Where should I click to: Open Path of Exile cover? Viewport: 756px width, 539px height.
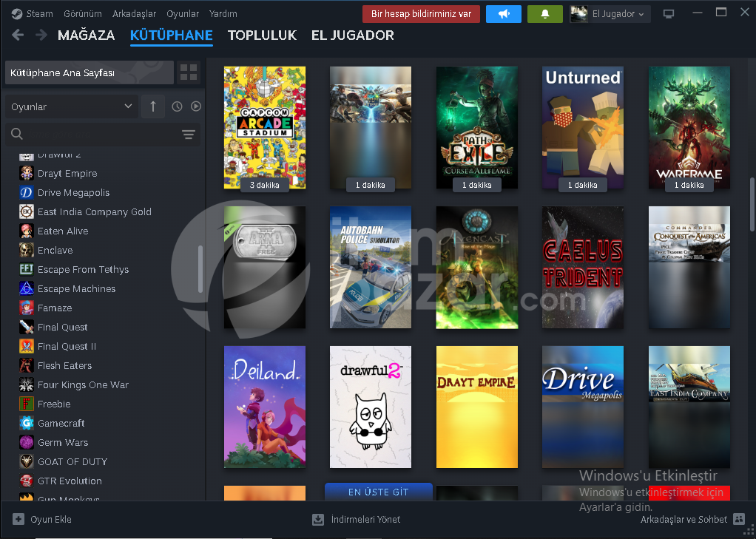(x=477, y=127)
